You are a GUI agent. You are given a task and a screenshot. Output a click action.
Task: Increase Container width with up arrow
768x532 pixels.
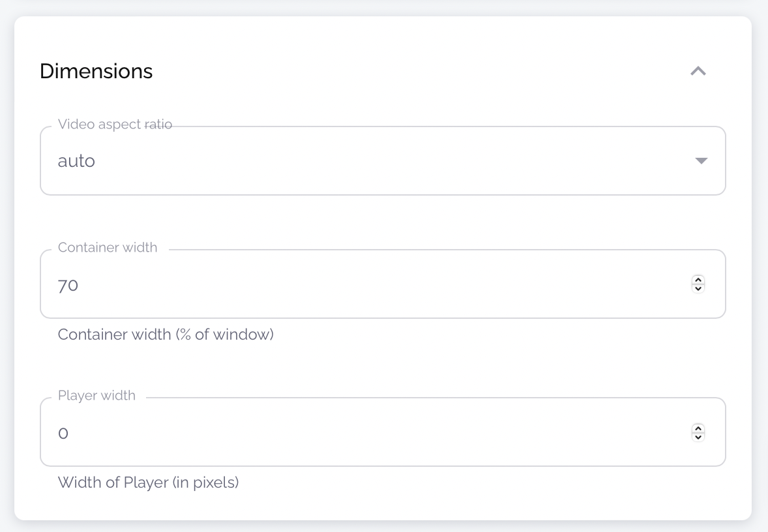[698, 280]
